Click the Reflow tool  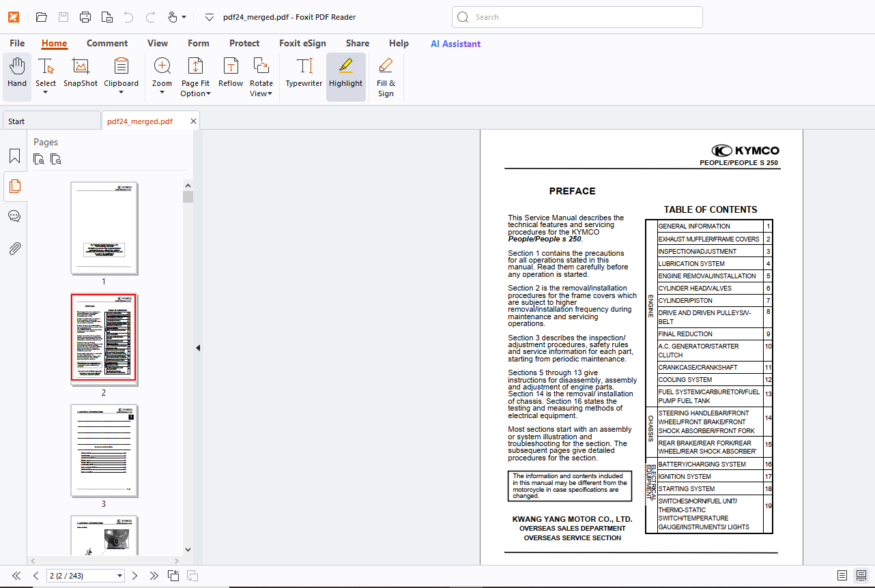pos(231,73)
